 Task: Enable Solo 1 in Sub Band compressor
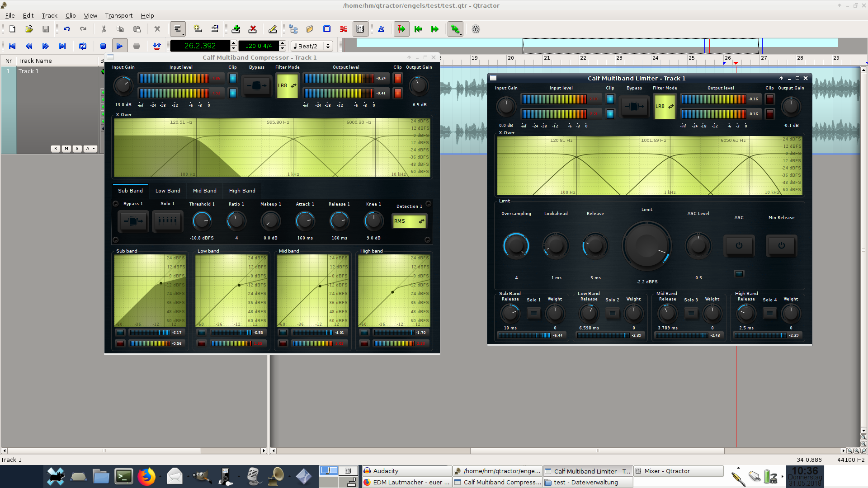(x=167, y=221)
